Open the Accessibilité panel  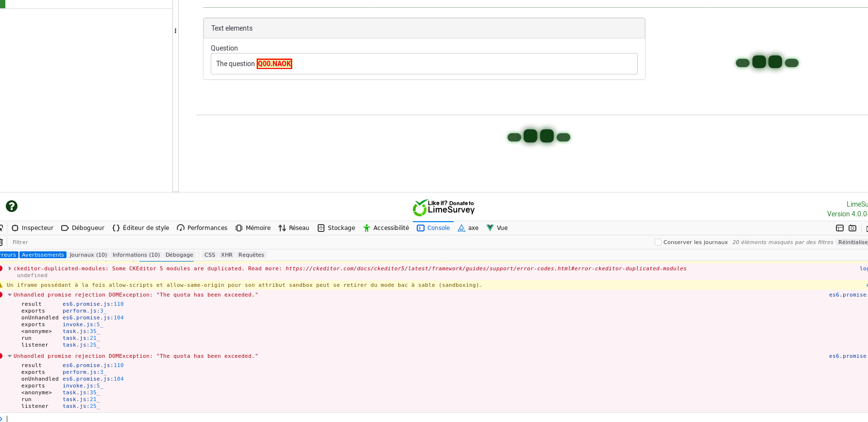386,228
